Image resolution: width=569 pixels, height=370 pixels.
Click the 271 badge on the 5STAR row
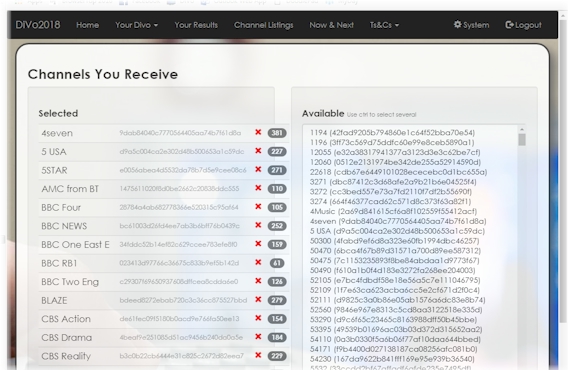click(x=277, y=170)
